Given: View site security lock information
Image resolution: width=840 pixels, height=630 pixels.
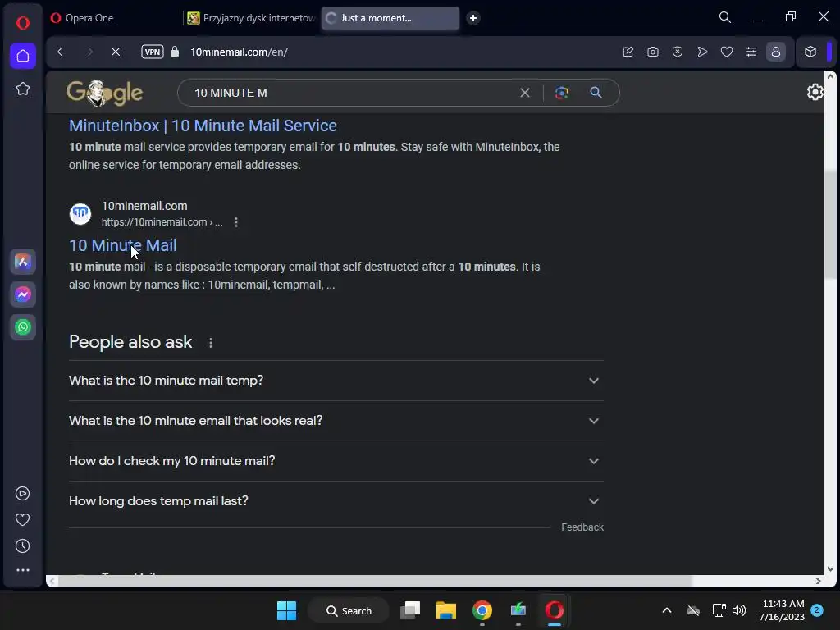Looking at the screenshot, I should tap(175, 52).
